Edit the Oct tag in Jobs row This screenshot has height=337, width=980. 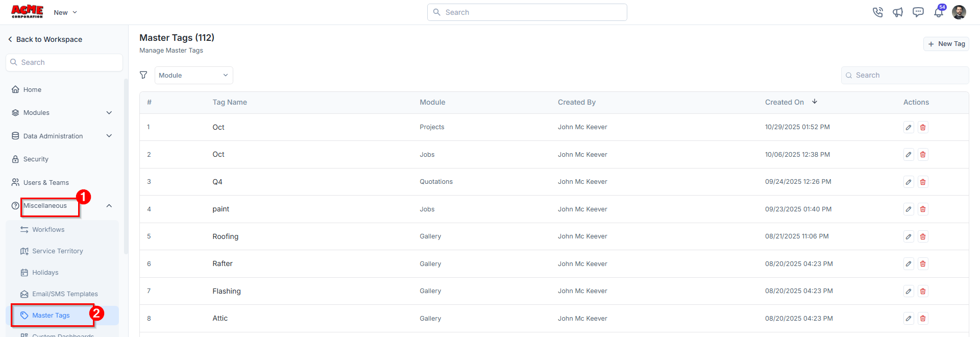[909, 154]
